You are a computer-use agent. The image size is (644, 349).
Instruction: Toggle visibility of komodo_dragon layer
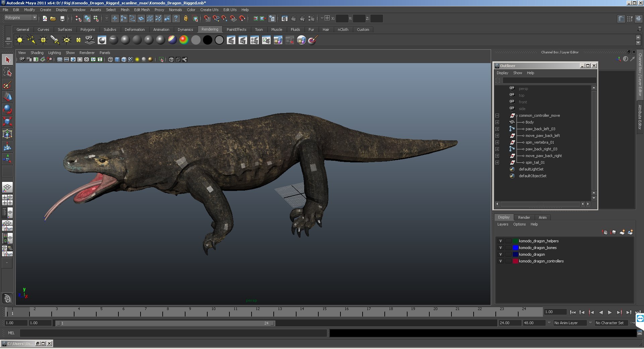[500, 254]
